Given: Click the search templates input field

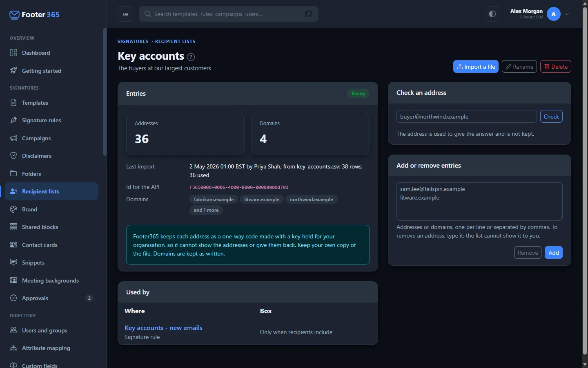Looking at the screenshot, I should (x=229, y=14).
